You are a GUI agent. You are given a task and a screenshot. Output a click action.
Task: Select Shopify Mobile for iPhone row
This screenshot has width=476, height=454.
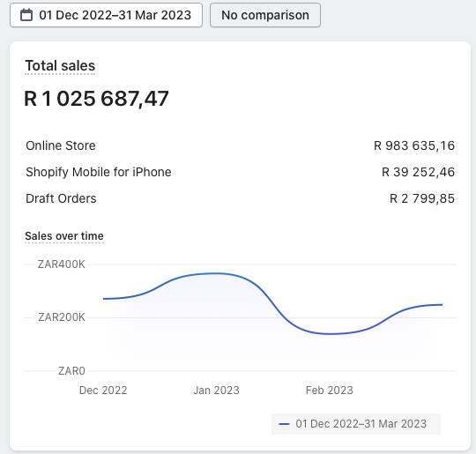tap(240, 172)
